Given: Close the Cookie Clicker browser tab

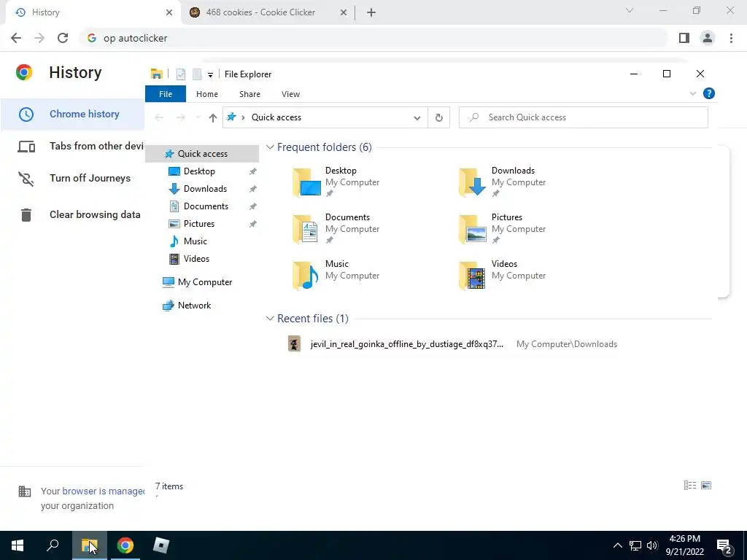Looking at the screenshot, I should coord(344,13).
